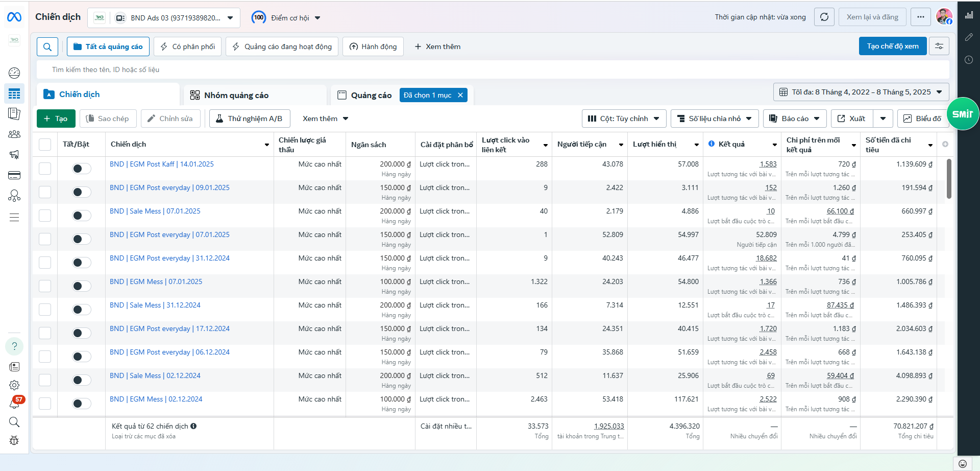Open the date range dropdown Tối đa

[861, 92]
